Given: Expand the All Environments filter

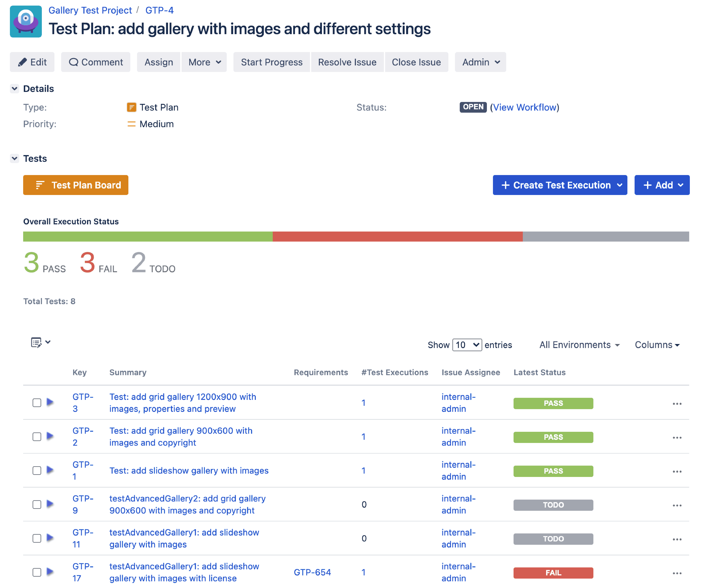Looking at the screenshot, I should tap(579, 345).
